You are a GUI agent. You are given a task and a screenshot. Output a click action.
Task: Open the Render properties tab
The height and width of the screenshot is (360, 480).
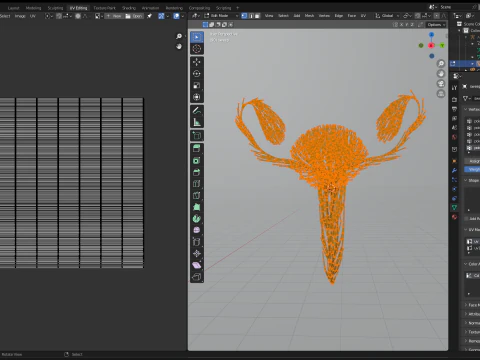454,100
